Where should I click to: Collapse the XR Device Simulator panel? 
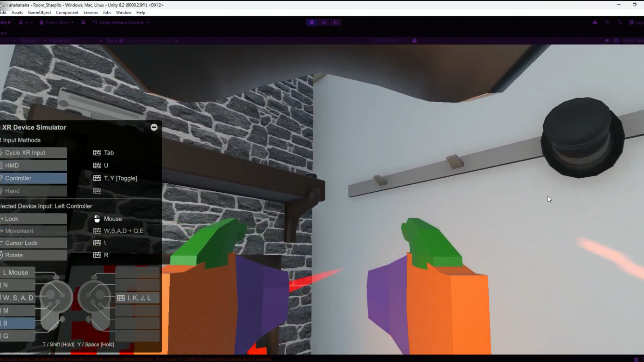click(x=154, y=127)
